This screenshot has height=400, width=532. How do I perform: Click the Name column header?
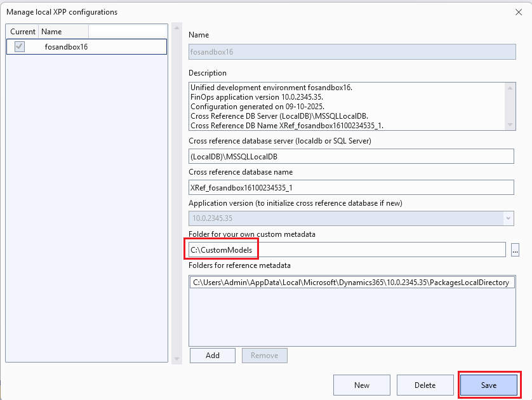[62, 32]
